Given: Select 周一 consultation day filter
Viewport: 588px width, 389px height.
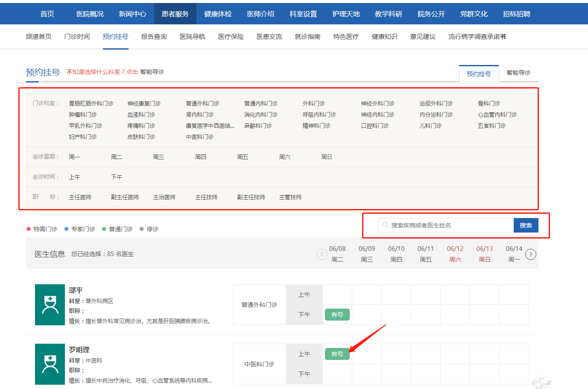Looking at the screenshot, I should point(74,157).
